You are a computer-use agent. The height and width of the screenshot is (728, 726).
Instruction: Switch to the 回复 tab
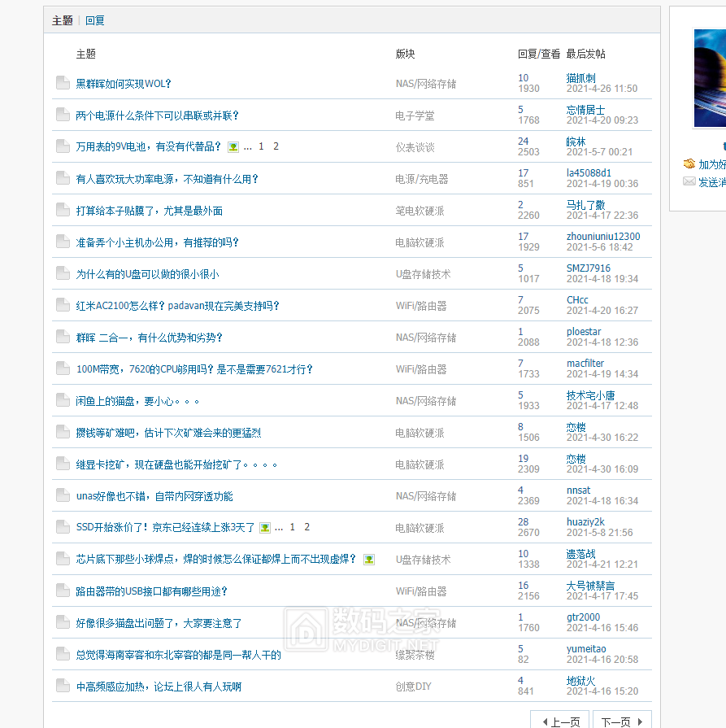(95, 20)
